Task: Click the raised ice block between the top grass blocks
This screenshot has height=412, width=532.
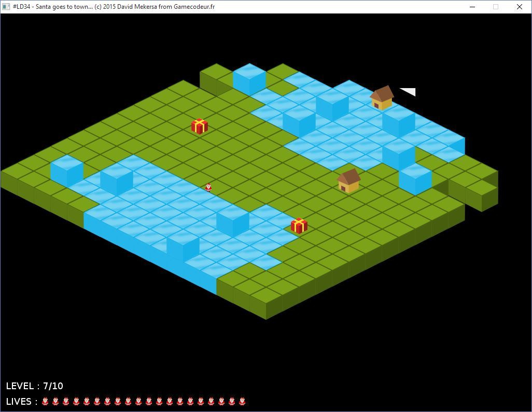Action: [249, 79]
